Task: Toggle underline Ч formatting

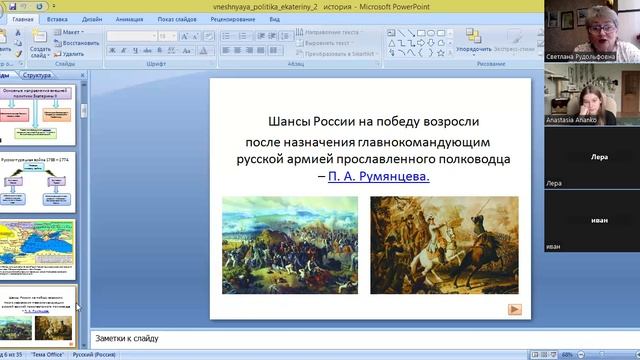Action: tap(136, 51)
